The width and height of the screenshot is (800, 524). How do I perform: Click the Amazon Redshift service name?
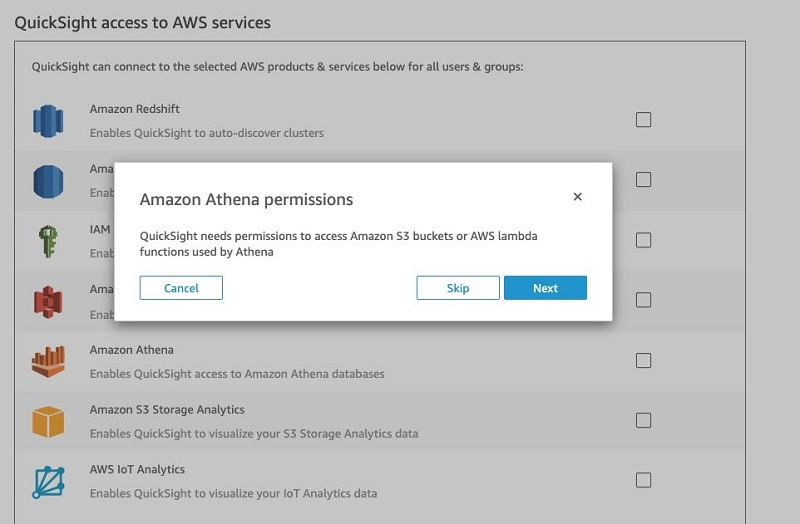pyautogui.click(x=134, y=109)
